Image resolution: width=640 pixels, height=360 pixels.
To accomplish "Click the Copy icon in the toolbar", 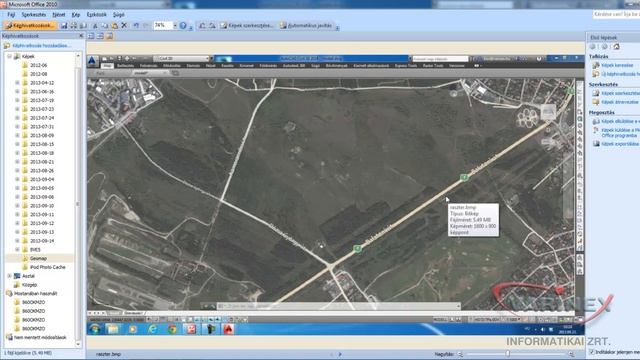I will tap(104, 25).
